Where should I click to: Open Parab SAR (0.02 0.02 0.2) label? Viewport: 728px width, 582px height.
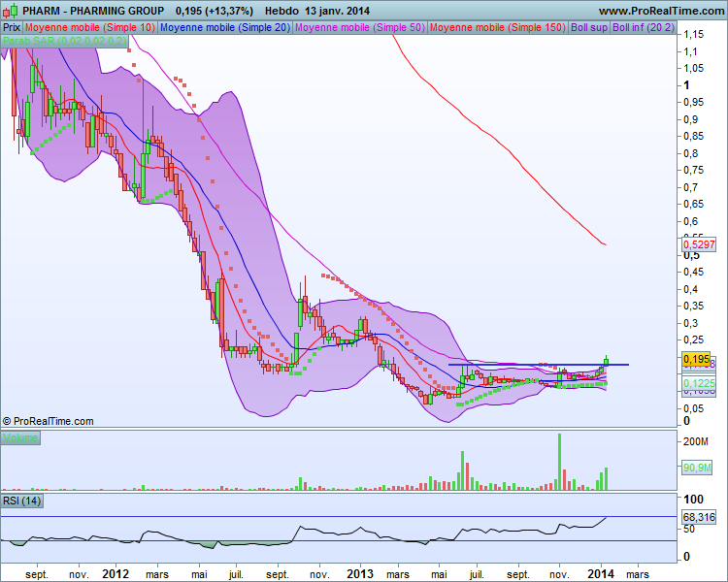[x=64, y=41]
